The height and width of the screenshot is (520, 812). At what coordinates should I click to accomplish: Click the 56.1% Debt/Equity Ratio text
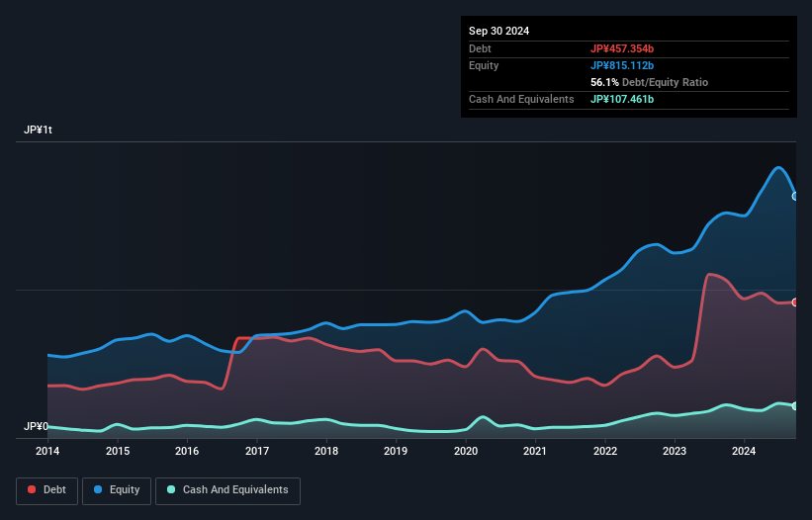(x=650, y=82)
